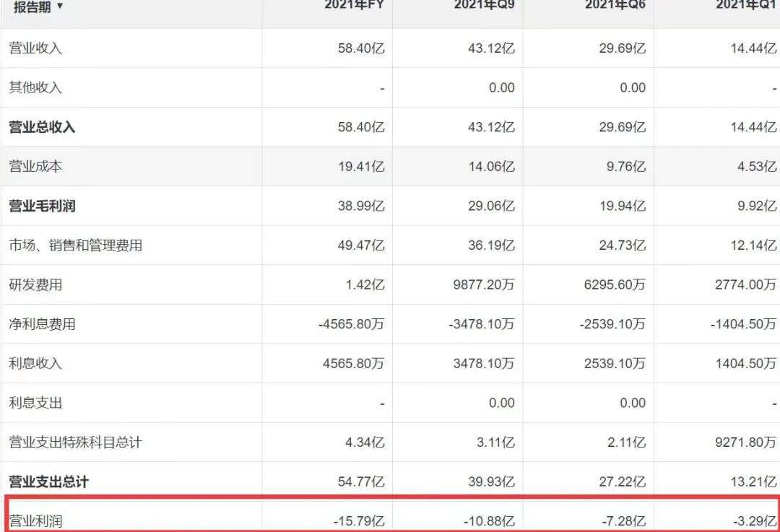Select the 净利息费用 row label
780x532 pixels.
point(42,324)
